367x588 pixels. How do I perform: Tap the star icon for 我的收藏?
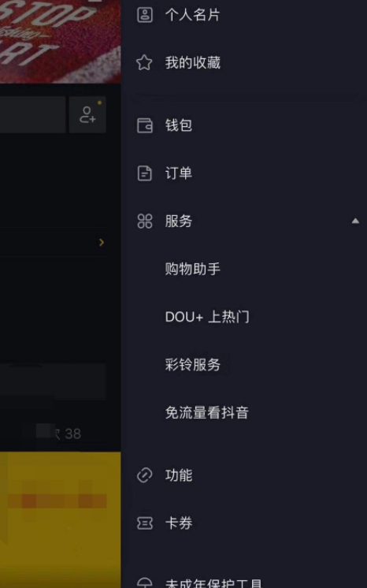pos(144,62)
